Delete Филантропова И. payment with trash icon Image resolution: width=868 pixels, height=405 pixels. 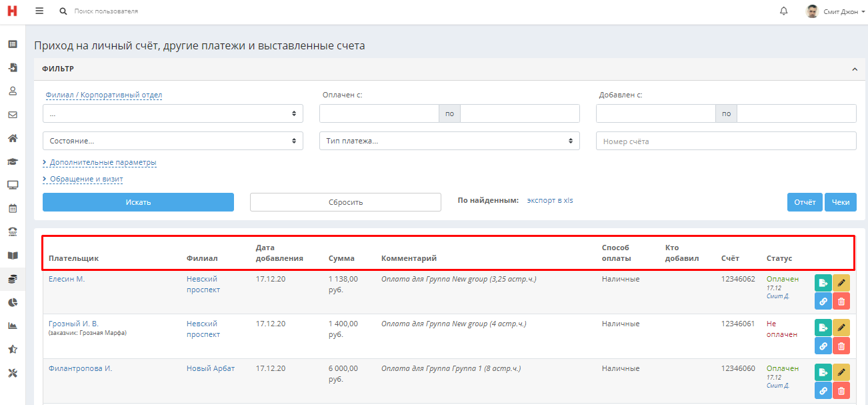[841, 391]
